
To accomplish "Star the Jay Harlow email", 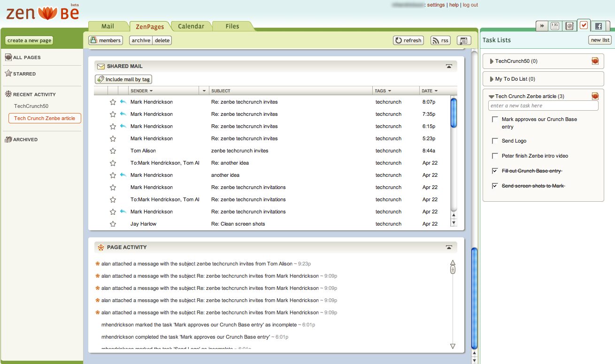I will pyautogui.click(x=113, y=224).
